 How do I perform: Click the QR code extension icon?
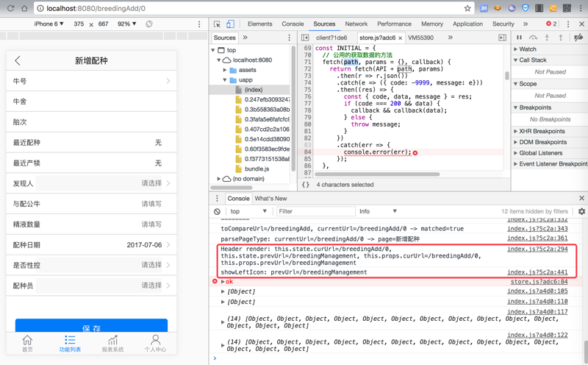coord(567,8)
